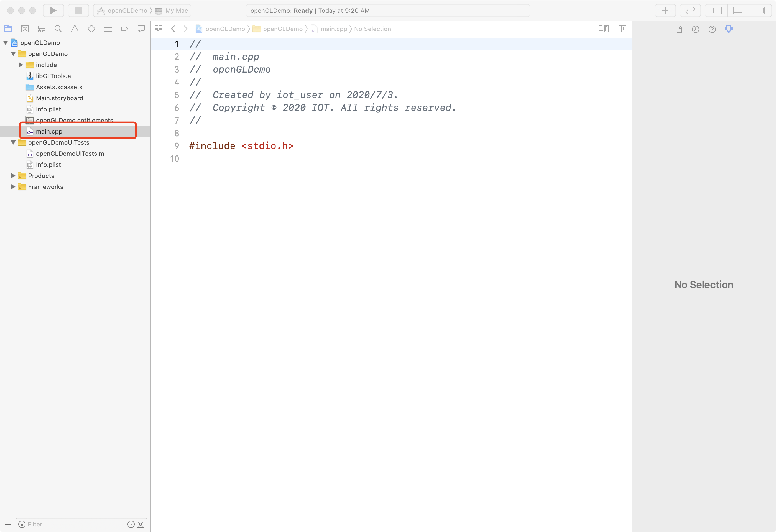Toggle the right Inspectors panel visibility
The width and height of the screenshot is (776, 532).
tap(760, 10)
